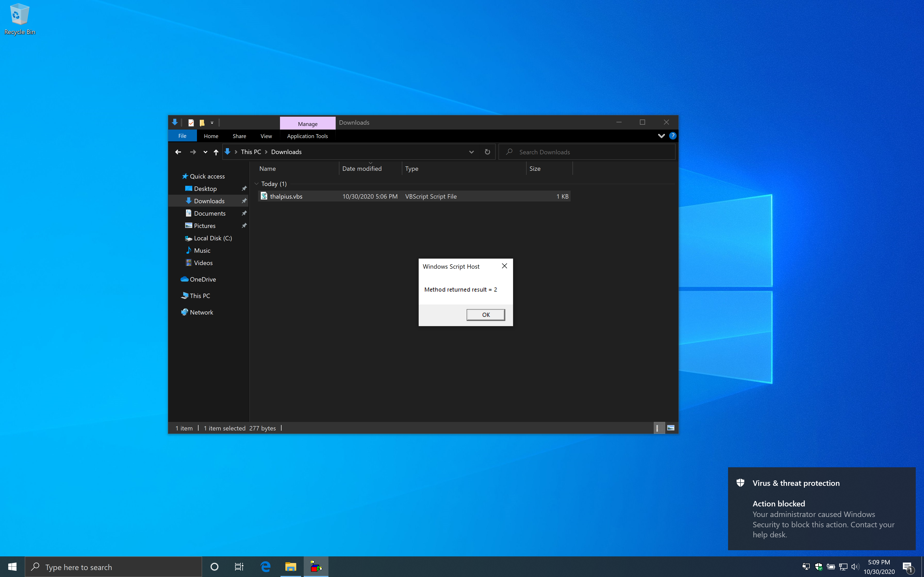Image resolution: width=924 pixels, height=577 pixels.
Task: Click the Up one level arrow
Action: pos(216,152)
